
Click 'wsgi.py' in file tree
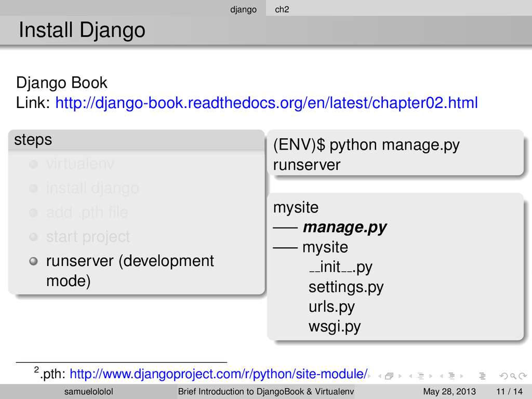335,327
